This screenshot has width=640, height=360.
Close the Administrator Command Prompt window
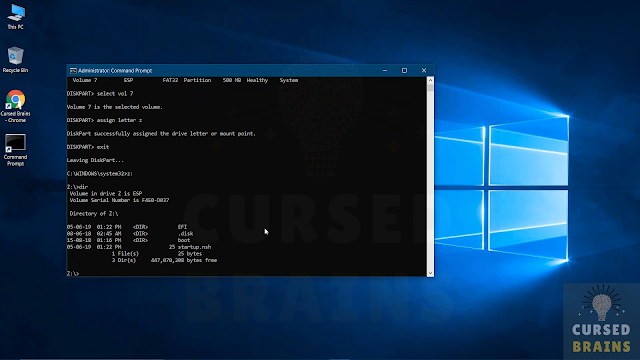tap(424, 71)
